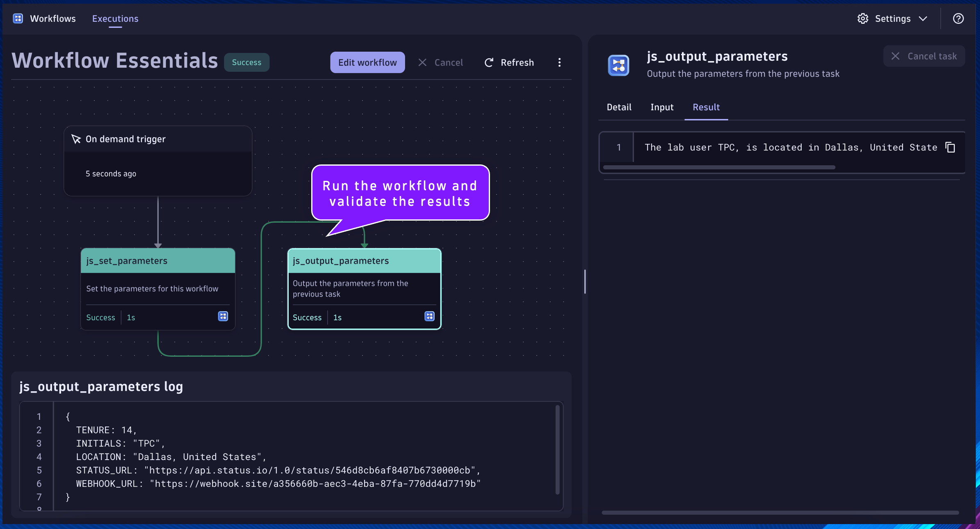The image size is (980, 529).
Task: Click the log panel vertical scrollbar
Action: coord(557,450)
